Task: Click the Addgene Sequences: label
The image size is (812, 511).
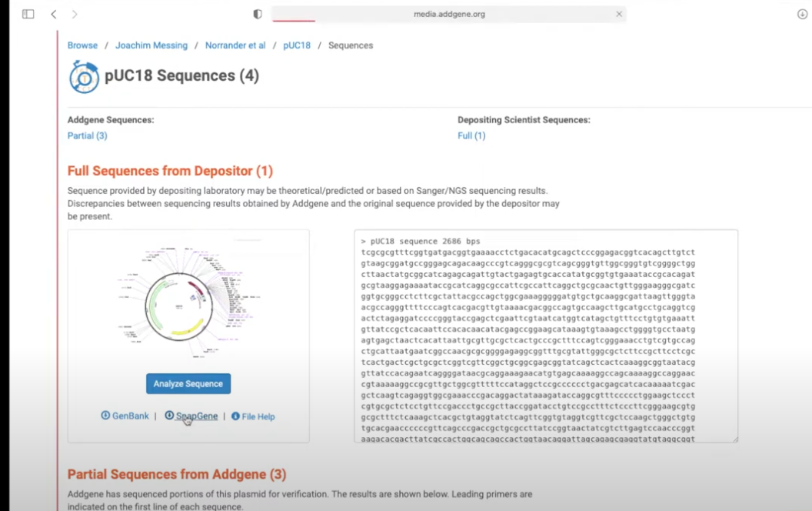Action: 111,120
